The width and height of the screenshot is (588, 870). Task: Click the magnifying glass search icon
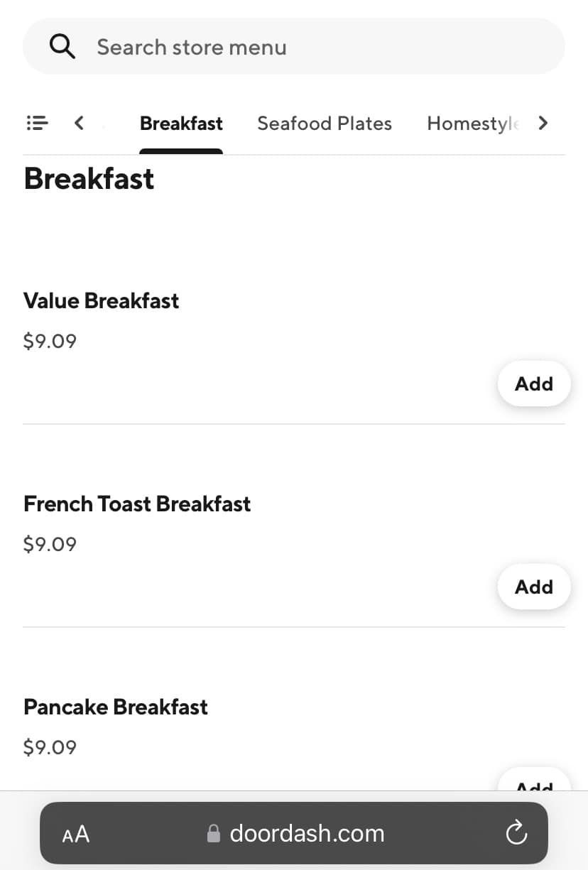point(62,47)
